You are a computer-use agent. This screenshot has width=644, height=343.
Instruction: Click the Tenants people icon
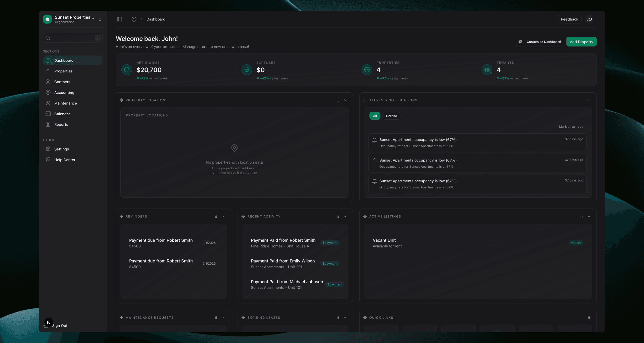(x=487, y=70)
